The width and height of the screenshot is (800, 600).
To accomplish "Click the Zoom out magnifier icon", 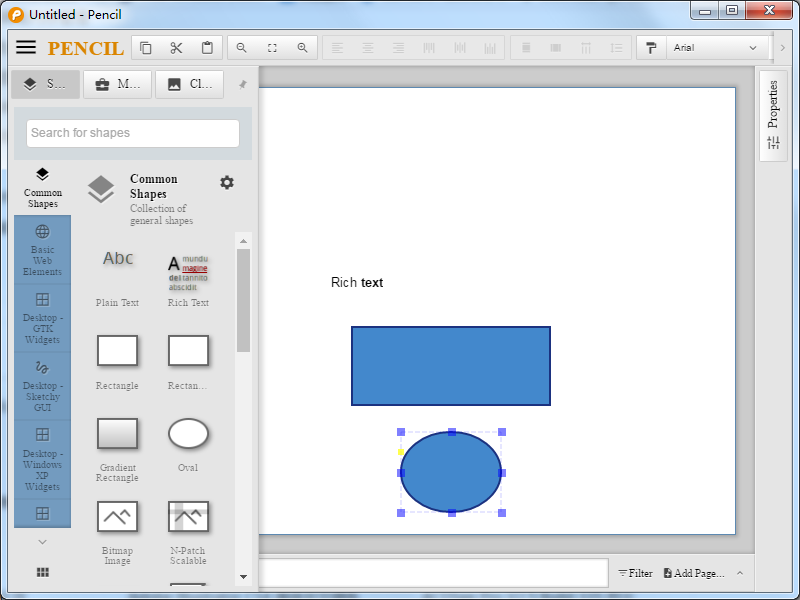I will click(241, 48).
